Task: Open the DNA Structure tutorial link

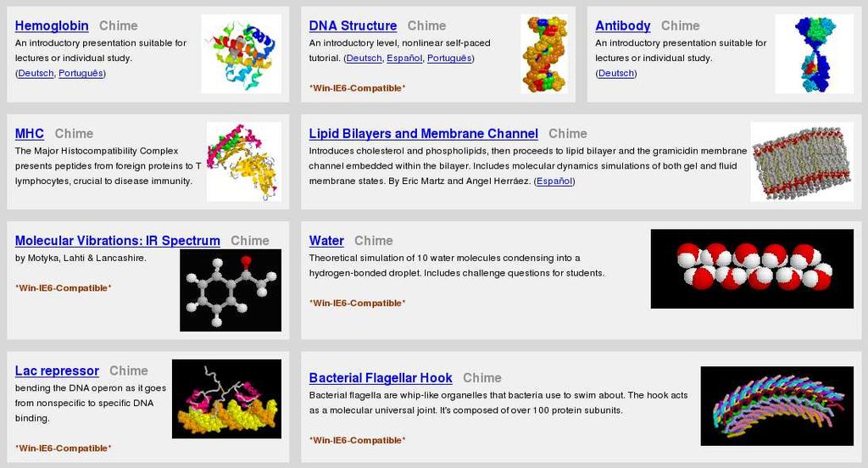Action: click(x=353, y=25)
